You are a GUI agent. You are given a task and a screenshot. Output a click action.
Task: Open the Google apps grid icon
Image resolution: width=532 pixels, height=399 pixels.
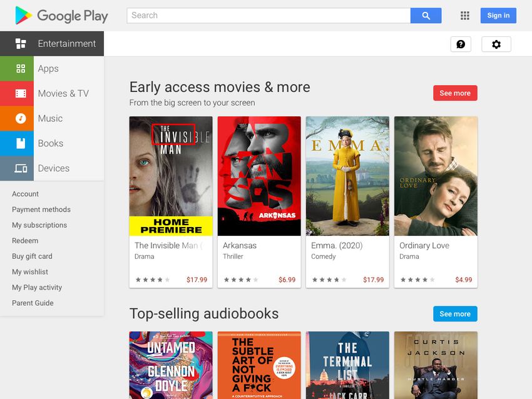click(465, 16)
